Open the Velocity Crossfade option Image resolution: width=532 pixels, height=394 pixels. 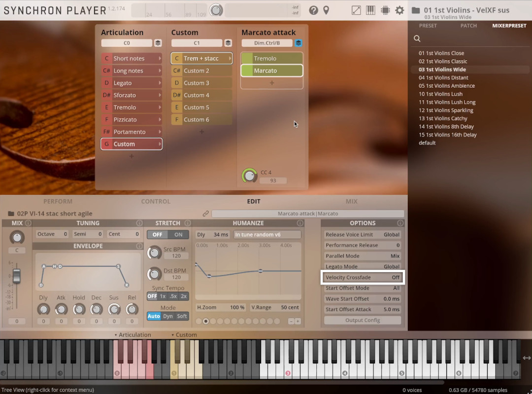[363, 278]
